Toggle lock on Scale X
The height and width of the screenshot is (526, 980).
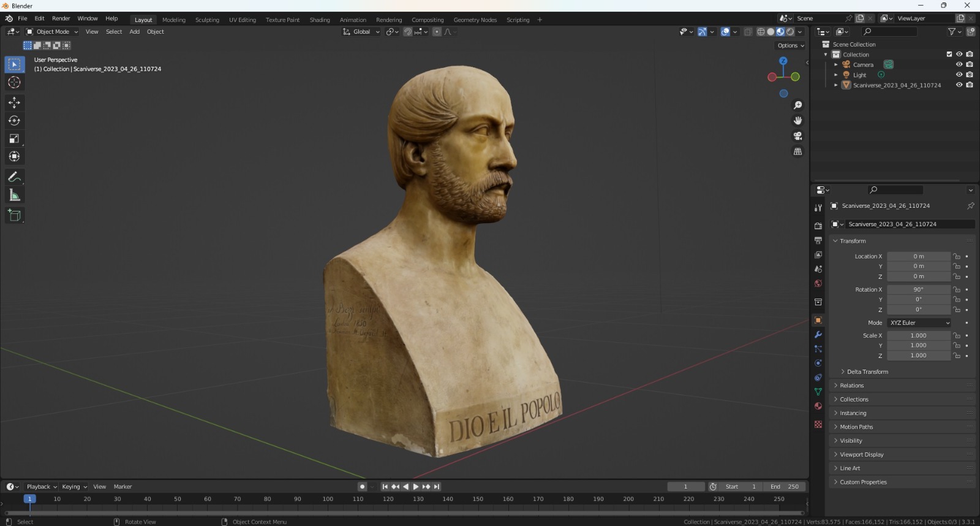(957, 335)
